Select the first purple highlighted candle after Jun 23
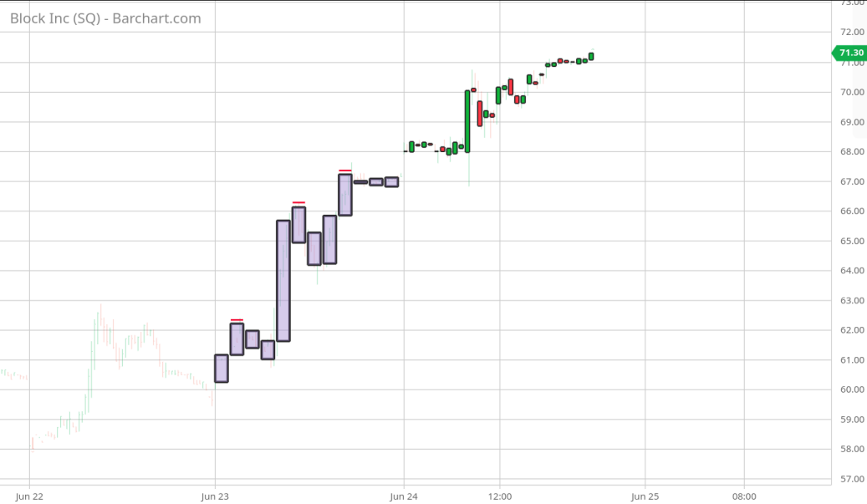 (x=222, y=369)
